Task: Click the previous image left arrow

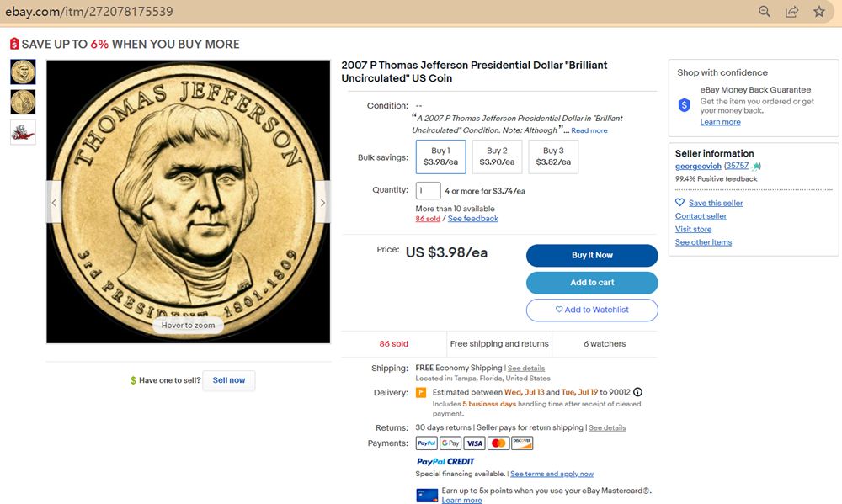Action: pyautogui.click(x=54, y=203)
